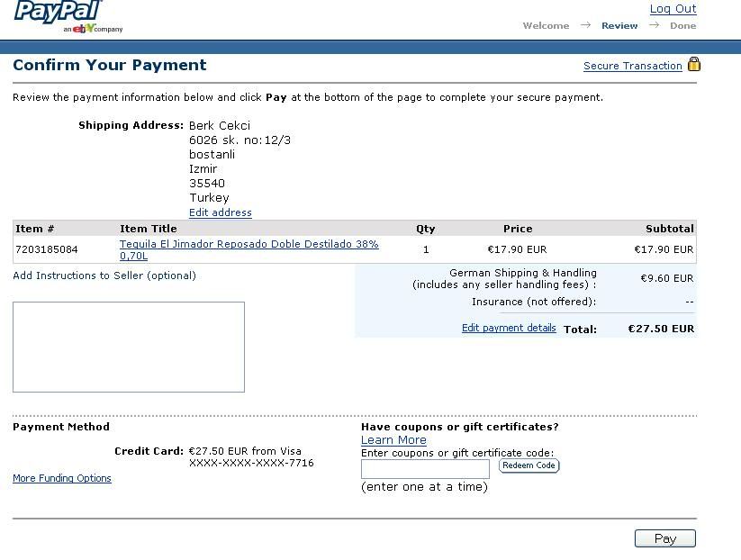
Task: Click the Add Instructions to Seller label
Action: click(x=104, y=275)
